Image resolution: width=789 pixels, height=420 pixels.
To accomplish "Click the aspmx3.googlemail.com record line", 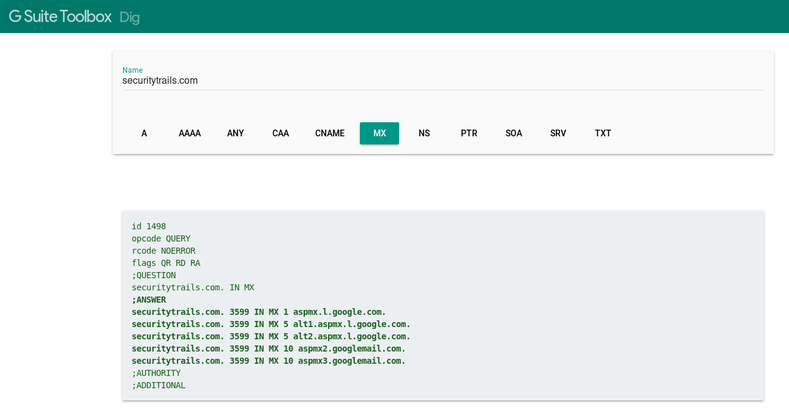I will coord(269,361).
